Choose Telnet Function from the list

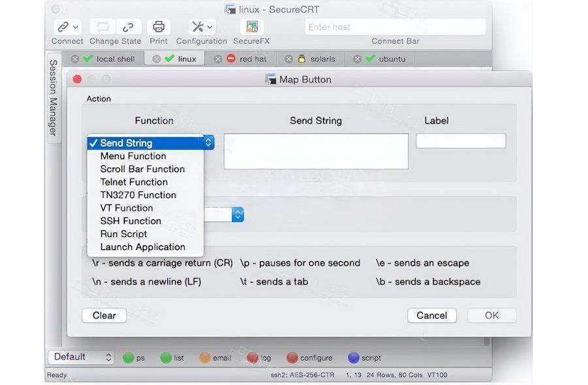click(146, 182)
